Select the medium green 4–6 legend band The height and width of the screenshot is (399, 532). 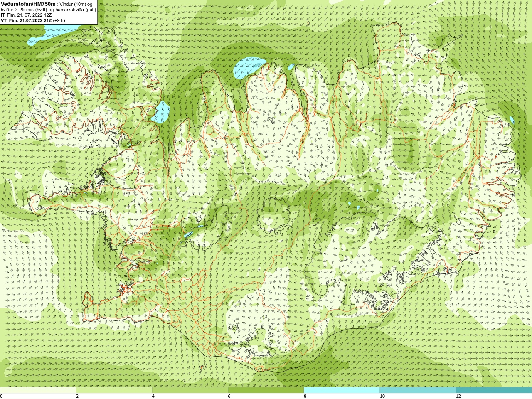click(190, 390)
